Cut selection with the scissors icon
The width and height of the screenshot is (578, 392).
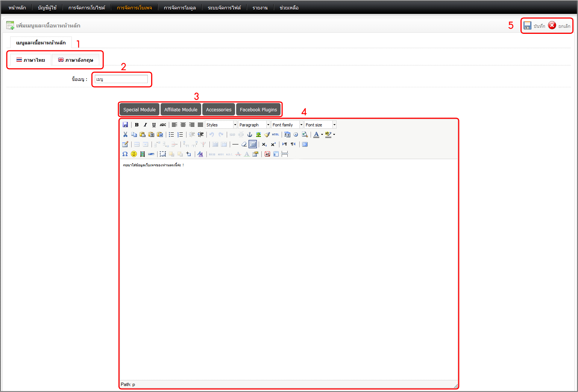(x=125, y=134)
